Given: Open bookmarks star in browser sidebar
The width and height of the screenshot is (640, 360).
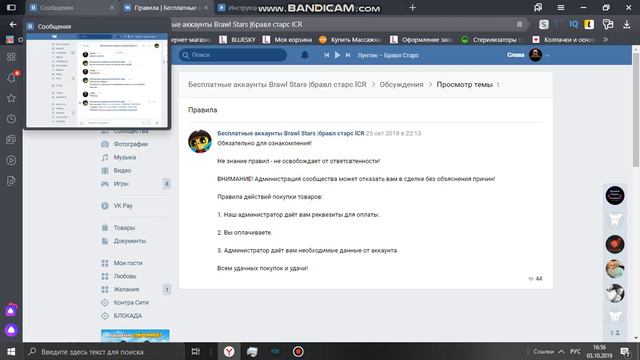Looking at the screenshot, I should [x=11, y=98].
